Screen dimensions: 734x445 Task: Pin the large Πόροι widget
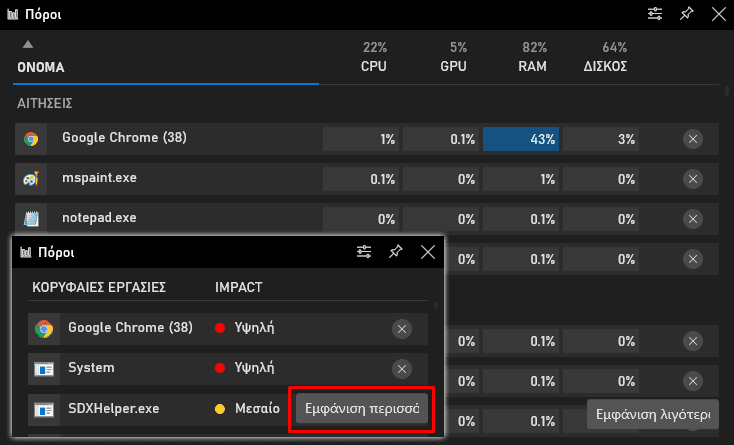pos(686,14)
